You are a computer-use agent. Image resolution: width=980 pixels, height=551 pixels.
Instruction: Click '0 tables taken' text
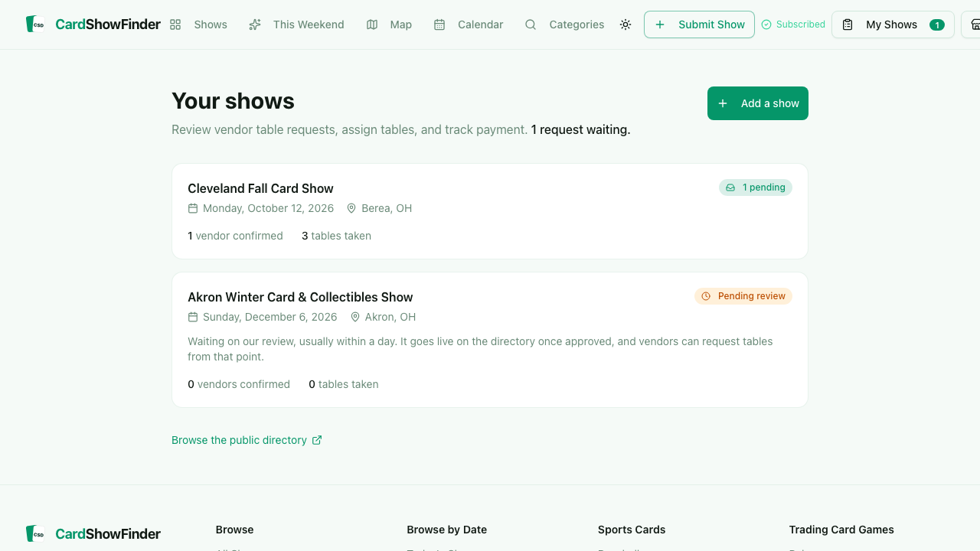pyautogui.click(x=344, y=384)
